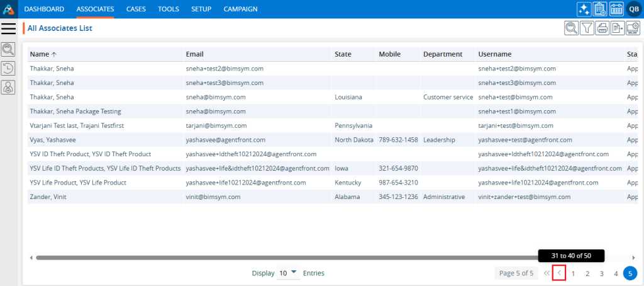
Task: Open the QB user profile menu
Action: [633, 9]
